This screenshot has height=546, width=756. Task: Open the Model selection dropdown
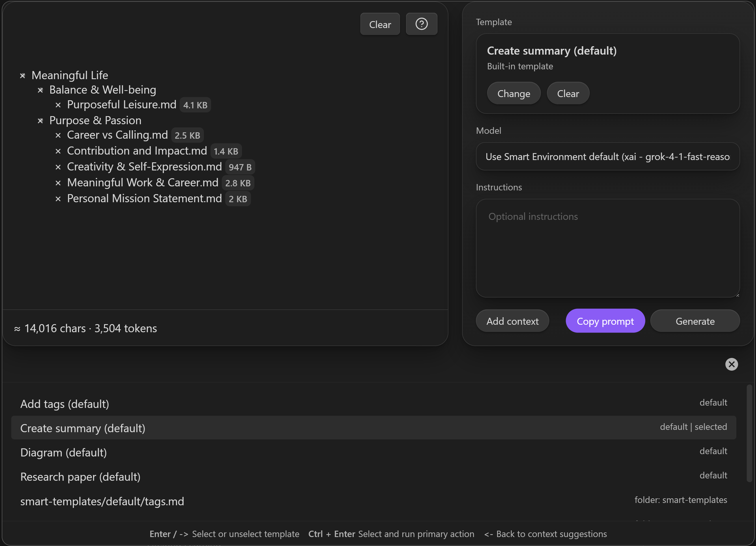(x=607, y=157)
